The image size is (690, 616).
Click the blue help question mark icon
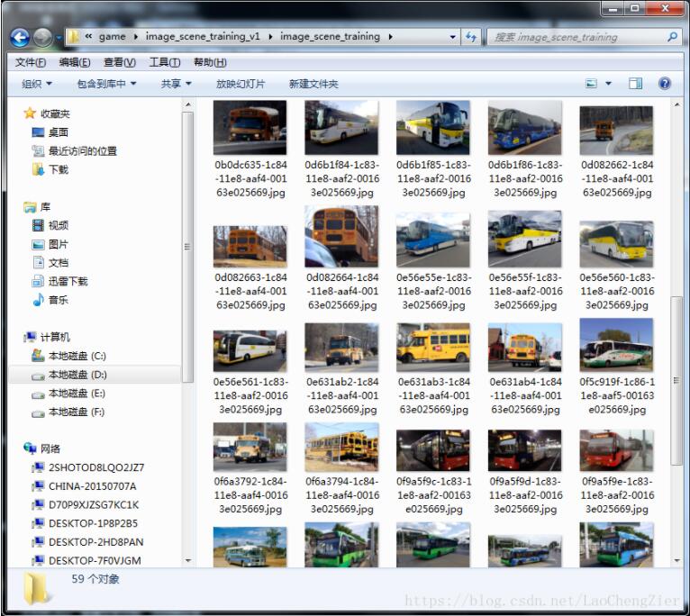point(665,83)
